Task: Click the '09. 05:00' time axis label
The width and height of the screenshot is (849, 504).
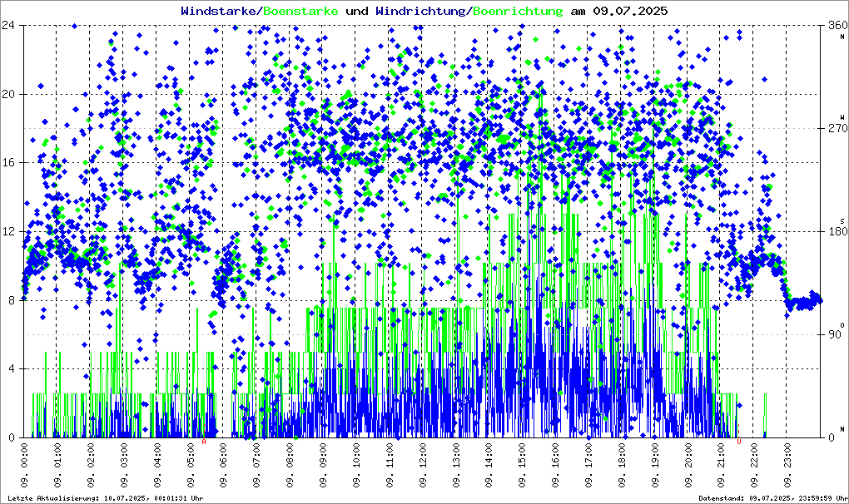Action: (190, 466)
